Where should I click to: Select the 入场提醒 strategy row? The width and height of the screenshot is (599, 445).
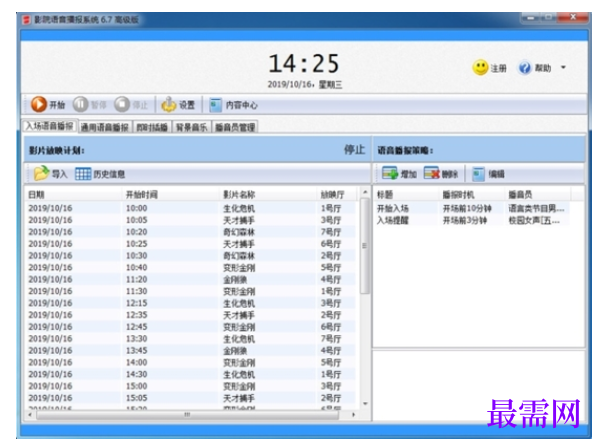click(x=472, y=220)
